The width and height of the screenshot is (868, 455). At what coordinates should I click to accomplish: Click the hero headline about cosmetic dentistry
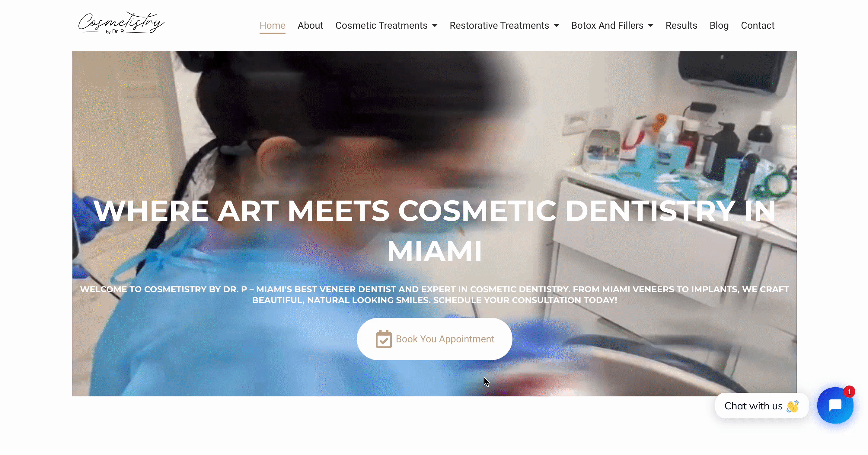pos(434,231)
